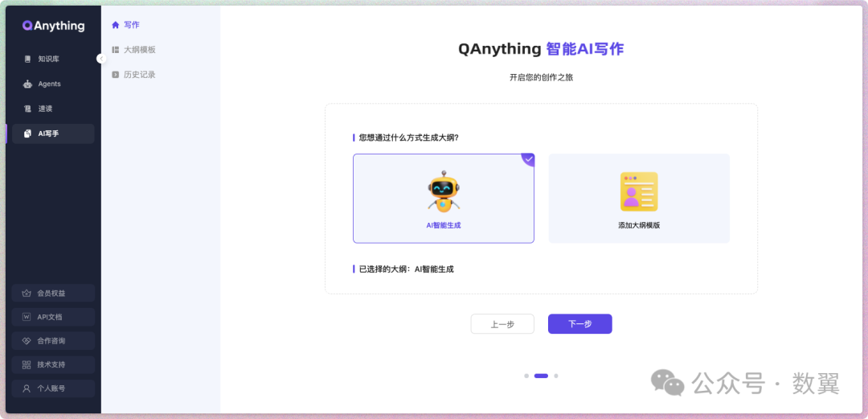Click the selected checkmark corner badge
Image resolution: width=868 pixels, height=419 pixels.
point(528,159)
